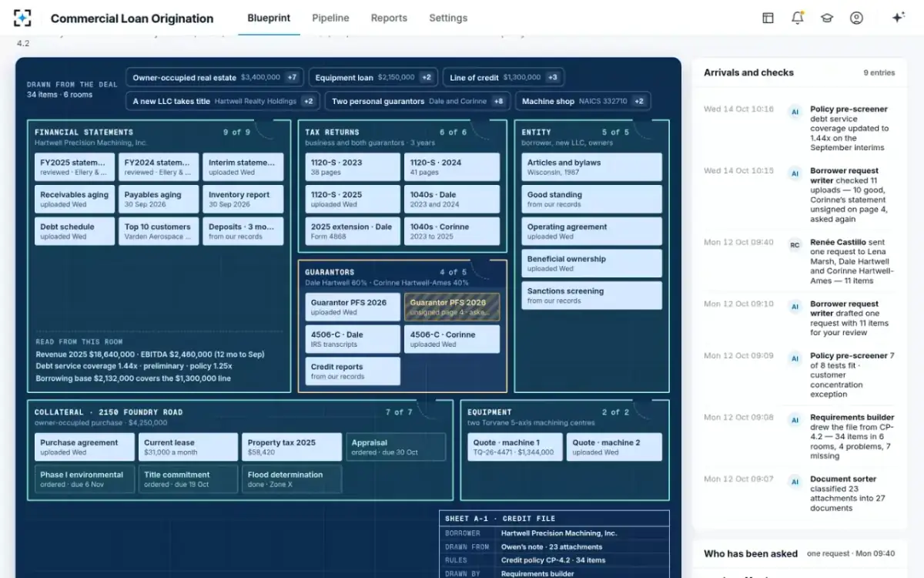Open the Flood determination card
924x578 pixels.
pos(292,479)
